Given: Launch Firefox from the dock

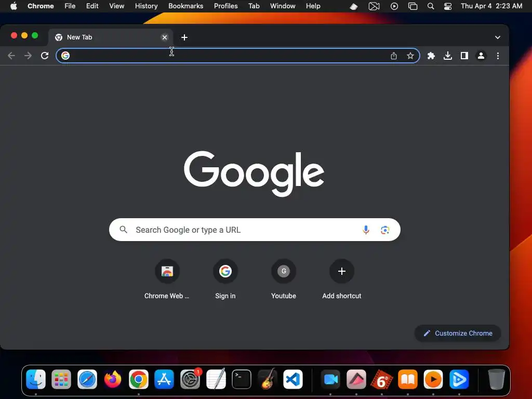Looking at the screenshot, I should [x=113, y=379].
